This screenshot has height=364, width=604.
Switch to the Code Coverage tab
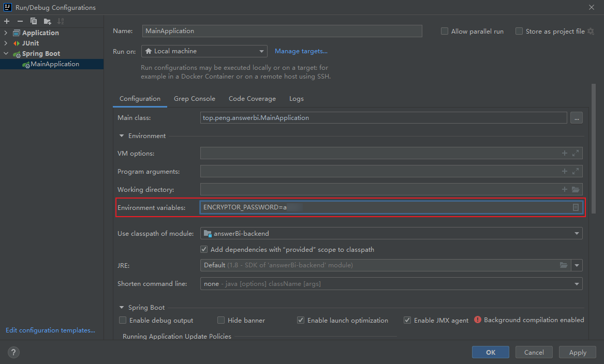pos(252,99)
